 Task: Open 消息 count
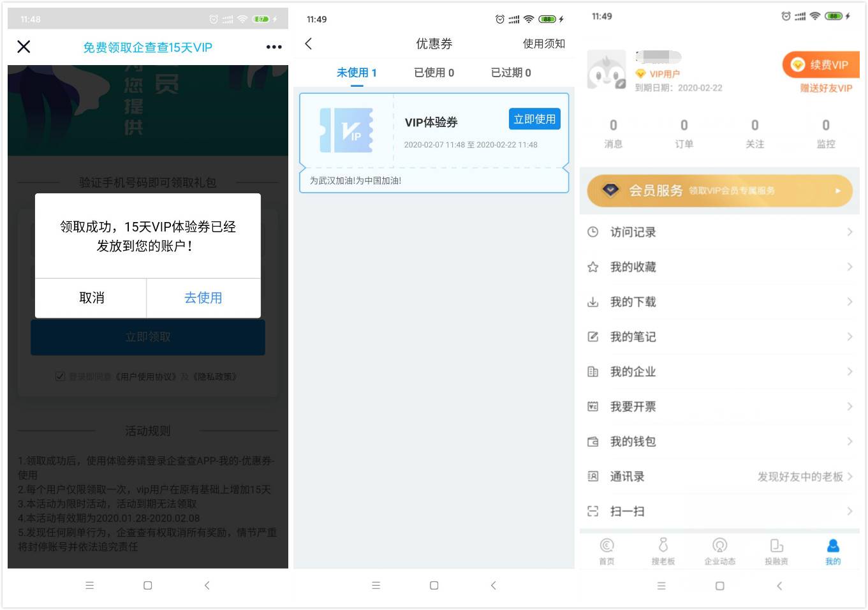[x=614, y=134]
